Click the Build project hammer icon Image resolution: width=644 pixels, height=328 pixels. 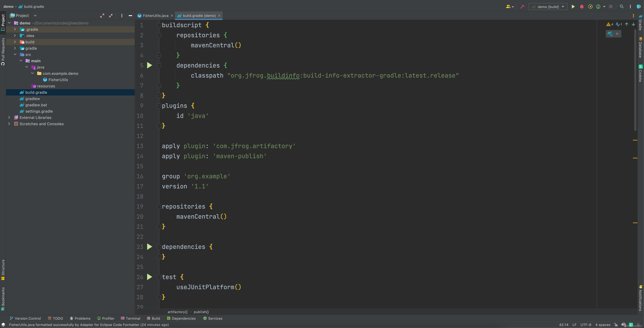point(522,7)
